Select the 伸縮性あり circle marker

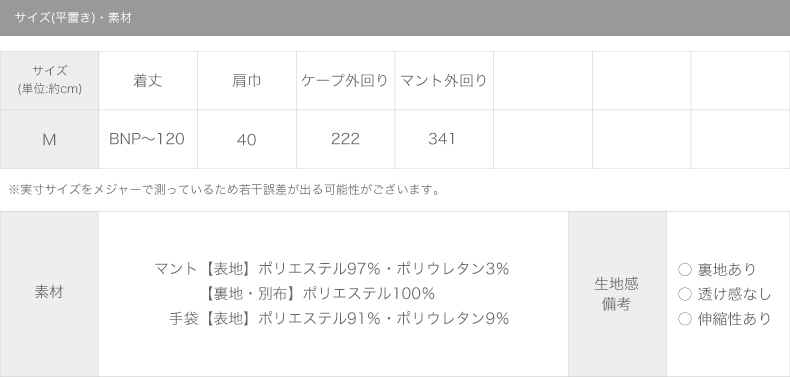(x=685, y=319)
